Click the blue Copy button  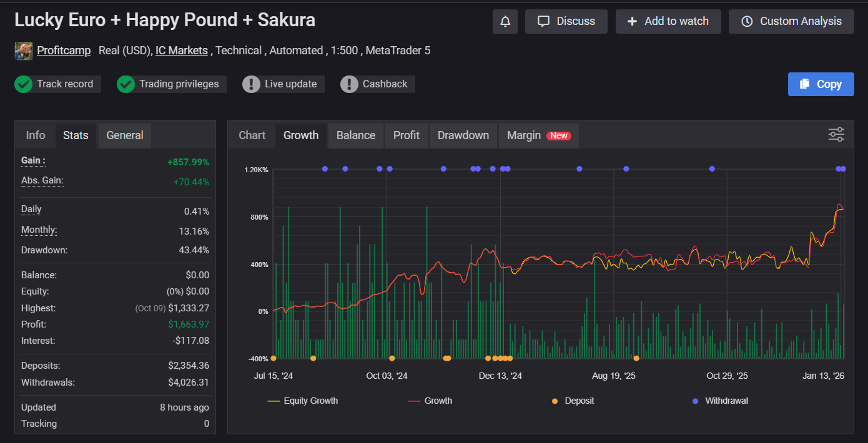[821, 84]
